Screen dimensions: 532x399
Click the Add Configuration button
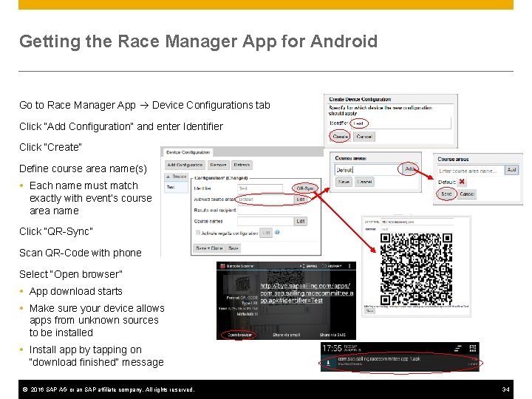click(185, 165)
